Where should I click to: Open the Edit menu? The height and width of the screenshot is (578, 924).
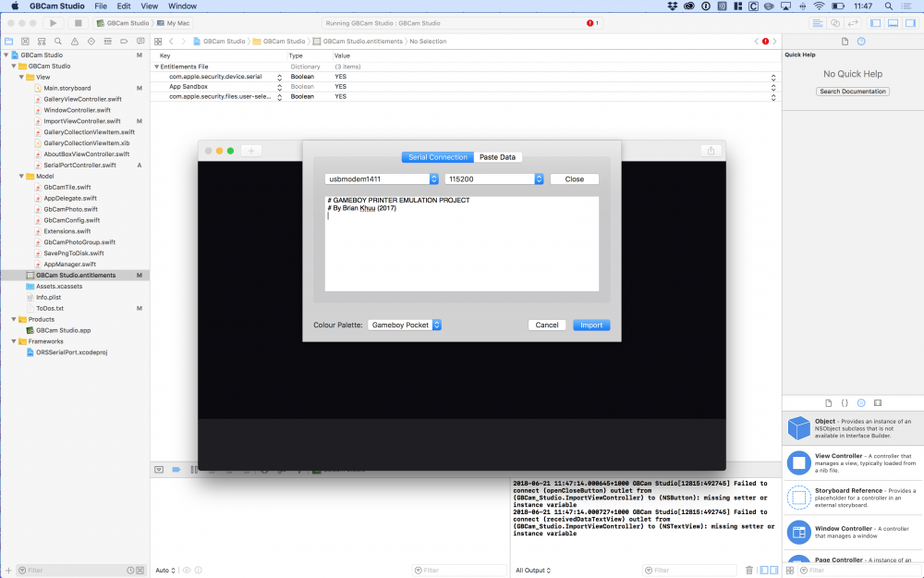point(124,6)
